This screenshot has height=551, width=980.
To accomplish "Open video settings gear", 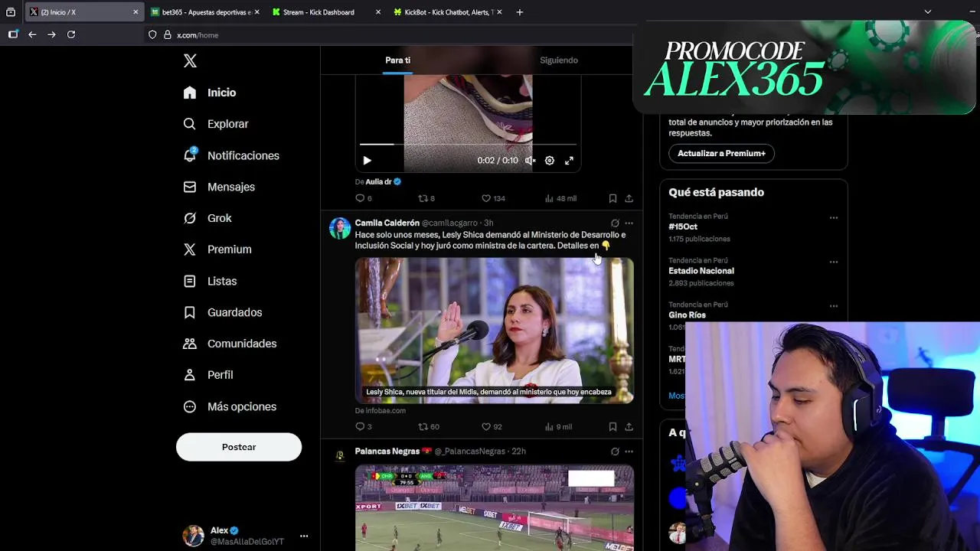I will pos(550,161).
